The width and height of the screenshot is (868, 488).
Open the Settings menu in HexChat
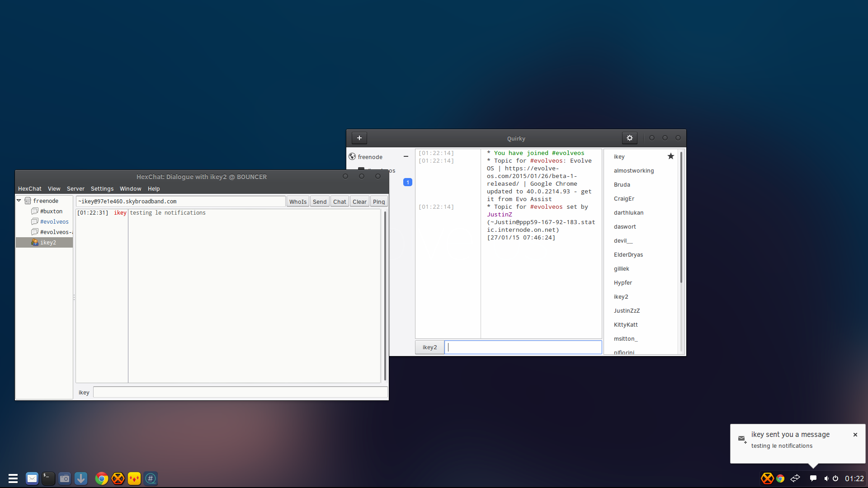pos(102,188)
